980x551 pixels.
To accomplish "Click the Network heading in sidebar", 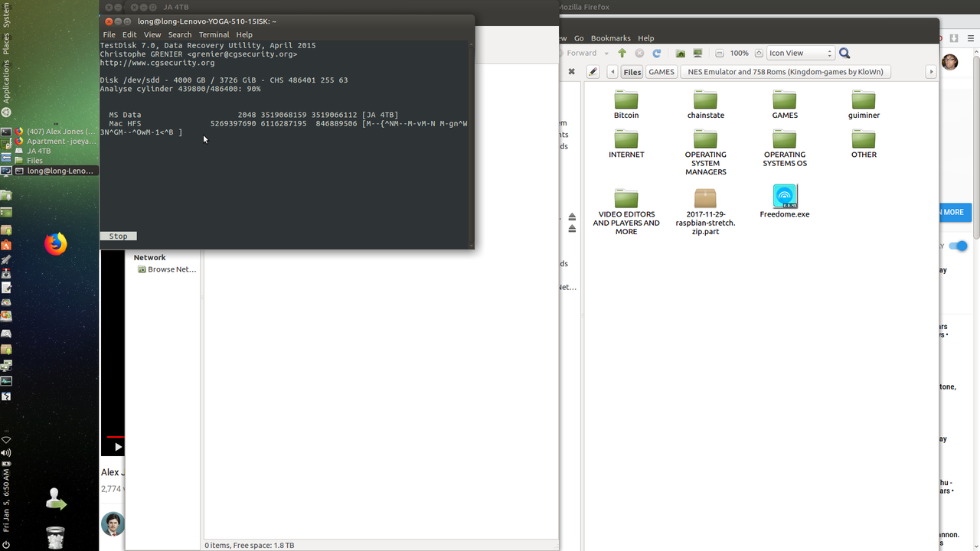I will [149, 257].
